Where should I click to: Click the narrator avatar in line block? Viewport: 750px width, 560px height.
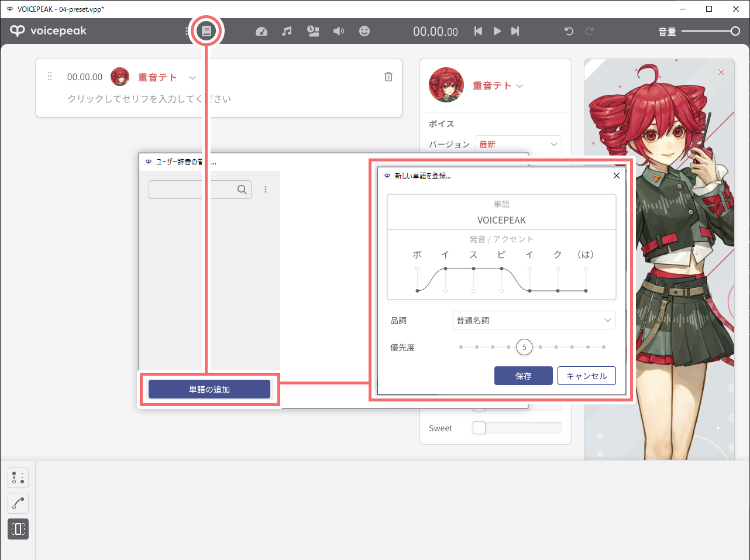click(x=120, y=77)
